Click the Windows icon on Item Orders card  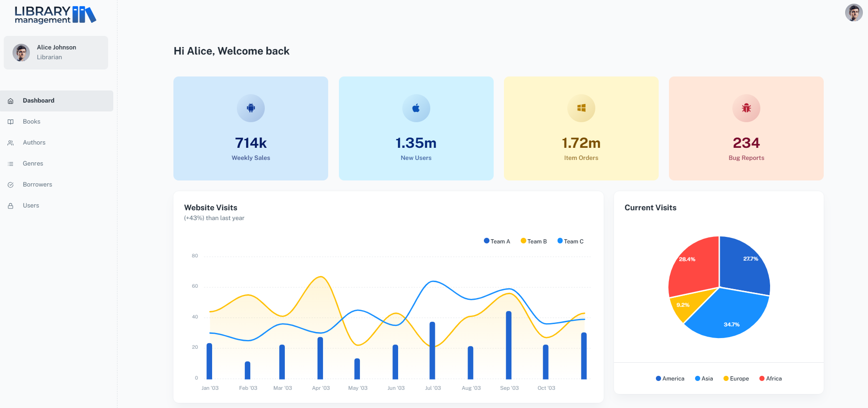581,108
